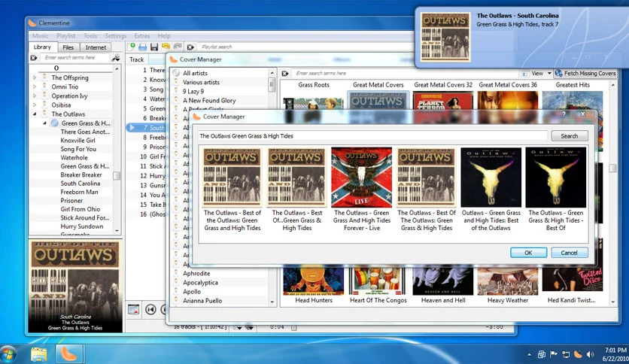This screenshot has height=364, width=629.
Task: Select the Knoxville Girl track in library
Action: 77,141
